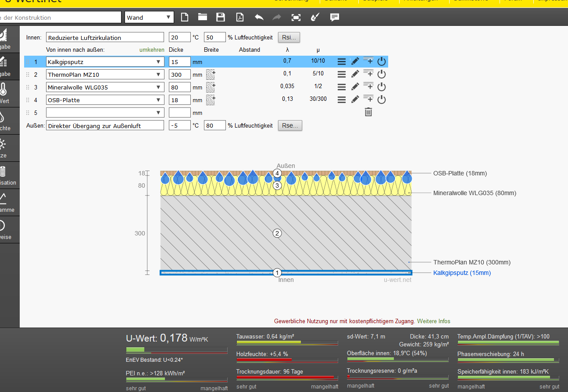This screenshot has width=568, height=392.
Task: Save the construction using the floppy disk icon
Action: [221, 18]
